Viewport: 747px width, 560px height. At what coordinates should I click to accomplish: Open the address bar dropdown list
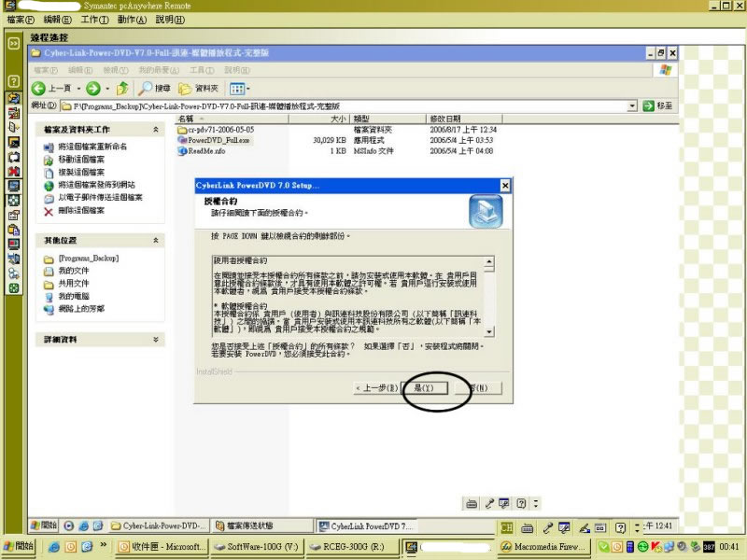632,105
